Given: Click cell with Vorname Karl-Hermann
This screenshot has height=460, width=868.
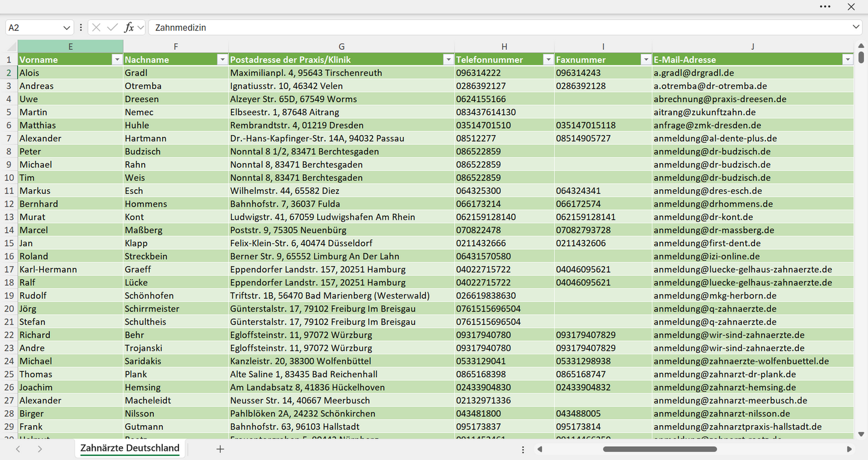Looking at the screenshot, I should 70,270.
